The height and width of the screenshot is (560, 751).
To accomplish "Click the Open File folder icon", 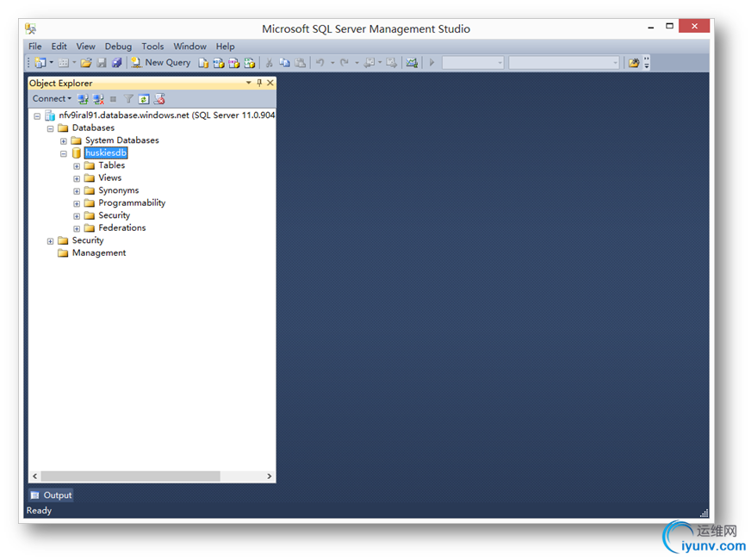I will pos(86,63).
